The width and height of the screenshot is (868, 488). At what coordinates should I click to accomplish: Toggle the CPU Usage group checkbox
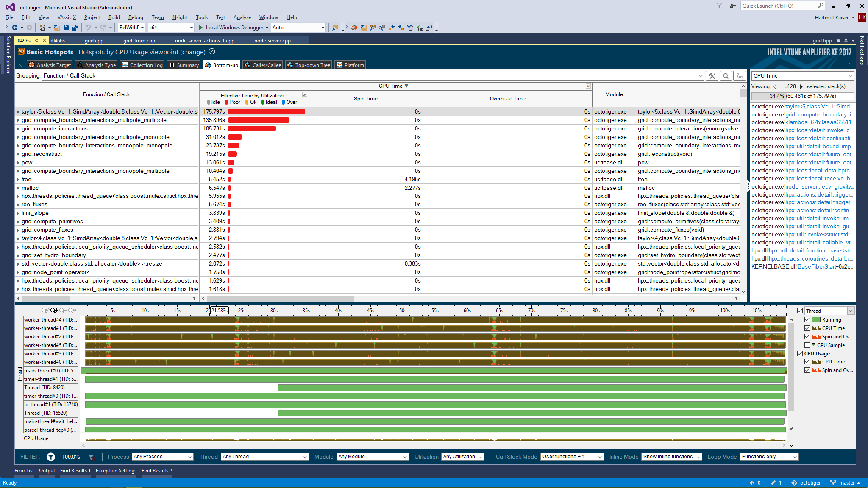(x=800, y=354)
